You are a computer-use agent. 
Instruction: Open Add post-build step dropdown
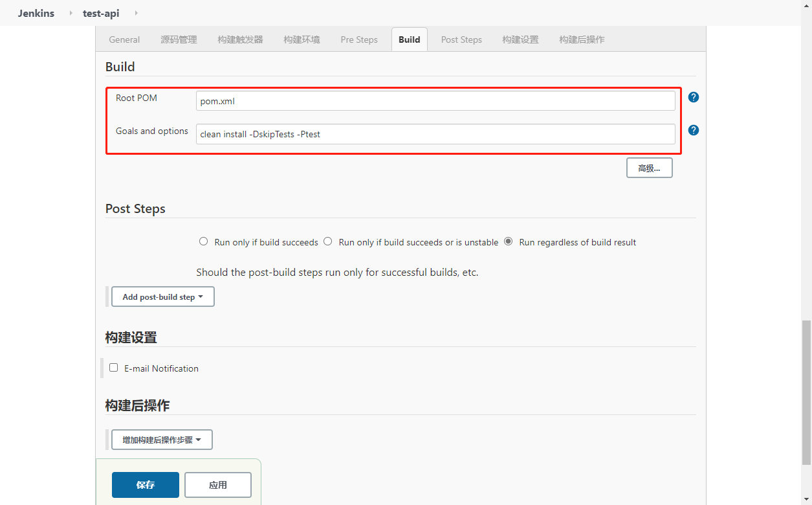pyautogui.click(x=163, y=297)
